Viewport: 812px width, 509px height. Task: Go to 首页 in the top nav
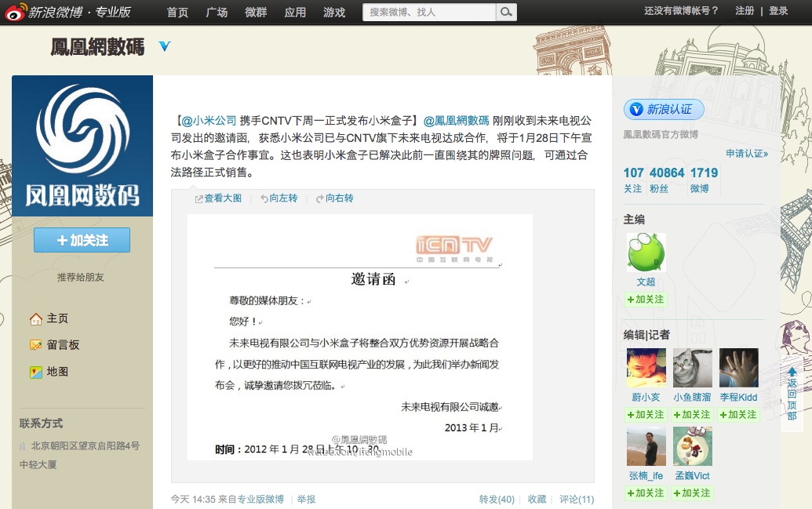coord(177,12)
